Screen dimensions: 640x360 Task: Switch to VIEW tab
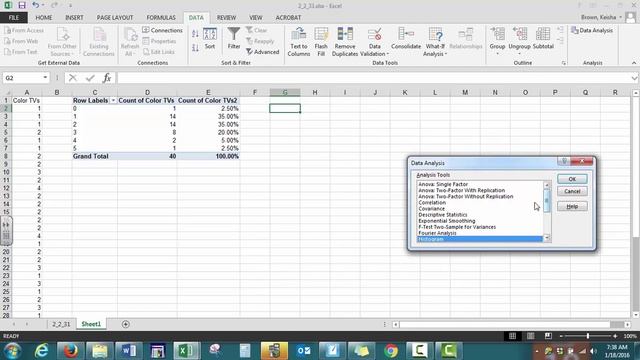click(x=256, y=18)
